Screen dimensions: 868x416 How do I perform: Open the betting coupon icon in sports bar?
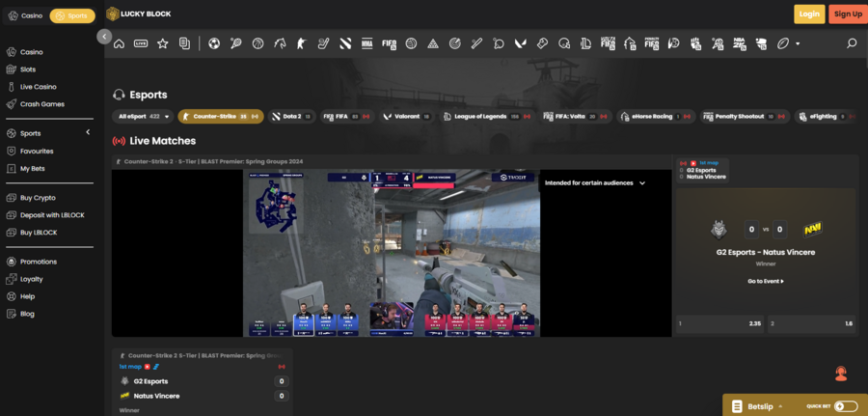point(184,43)
